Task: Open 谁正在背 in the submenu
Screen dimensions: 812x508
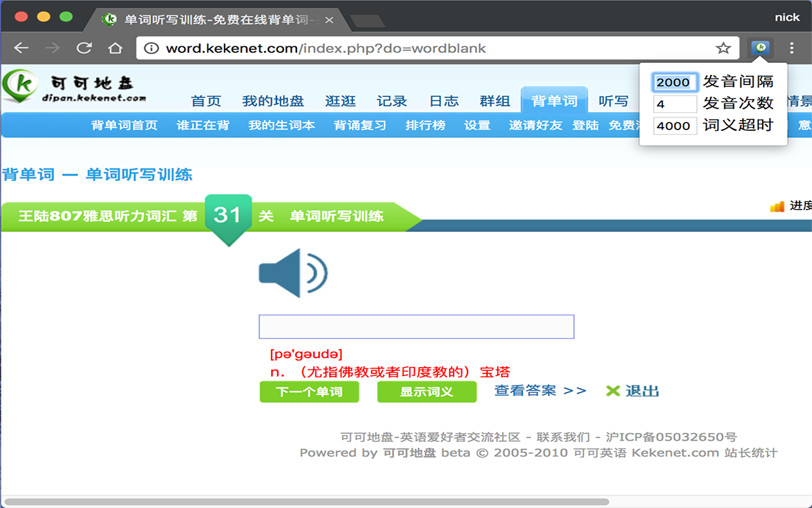Action: (203, 125)
